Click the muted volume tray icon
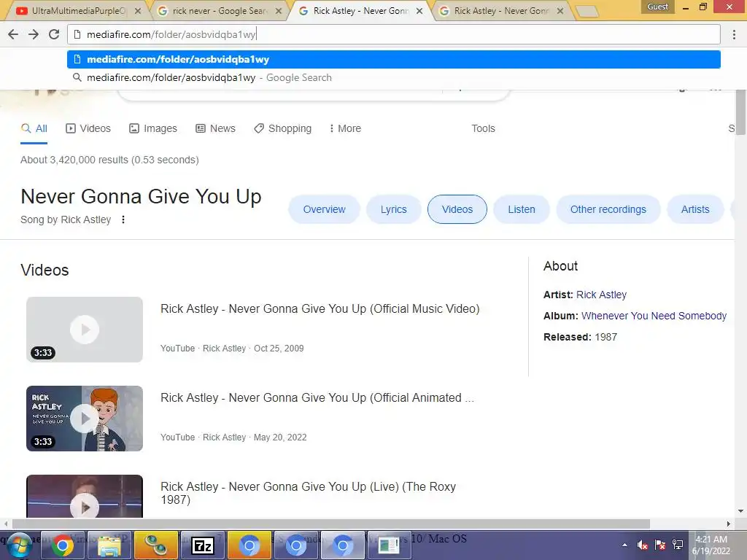The height and width of the screenshot is (560, 747). point(642,545)
